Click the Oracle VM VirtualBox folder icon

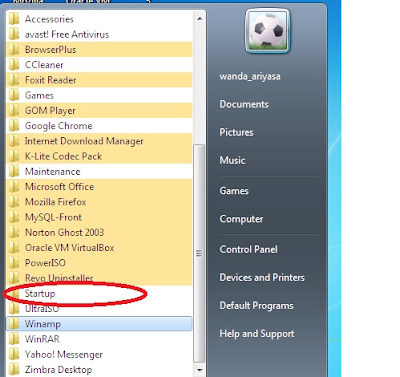(x=14, y=248)
